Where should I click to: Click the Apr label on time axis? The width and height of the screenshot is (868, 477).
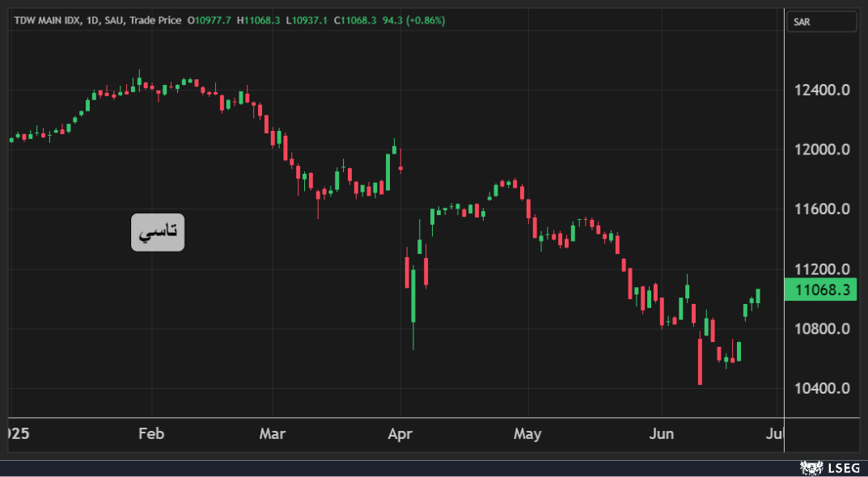click(x=400, y=434)
